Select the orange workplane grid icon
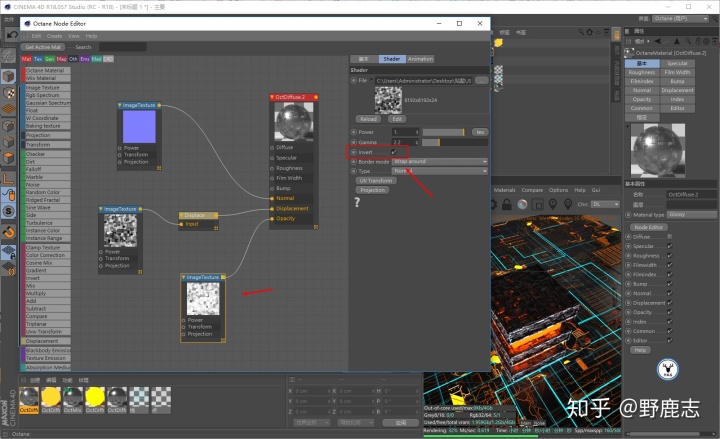Screen dimensions: 720x439 click(9, 109)
